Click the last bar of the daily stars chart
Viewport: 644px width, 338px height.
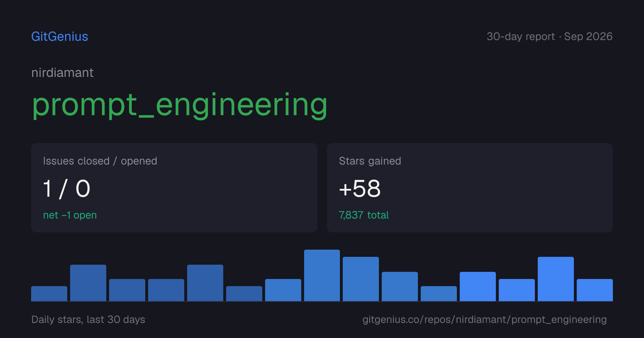pos(595,290)
